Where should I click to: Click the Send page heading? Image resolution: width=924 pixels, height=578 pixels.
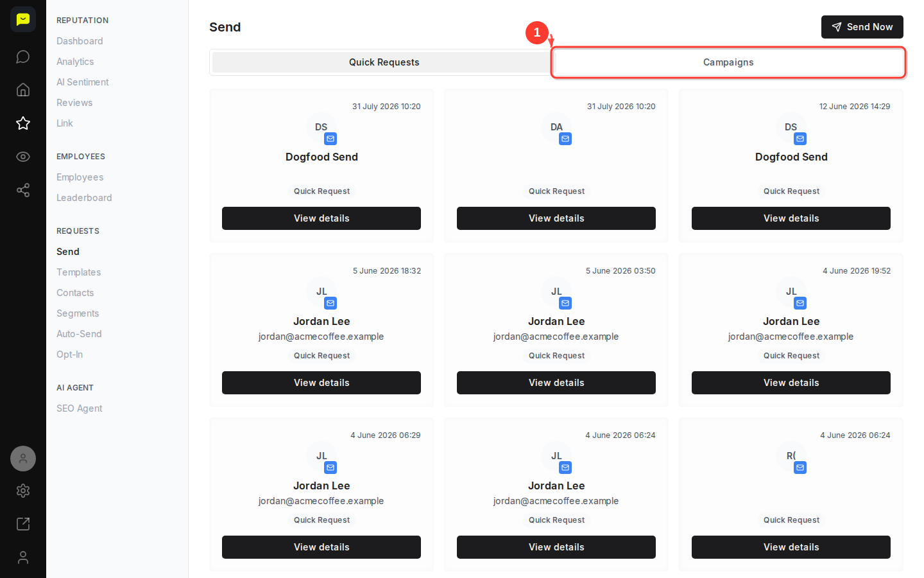(x=225, y=27)
